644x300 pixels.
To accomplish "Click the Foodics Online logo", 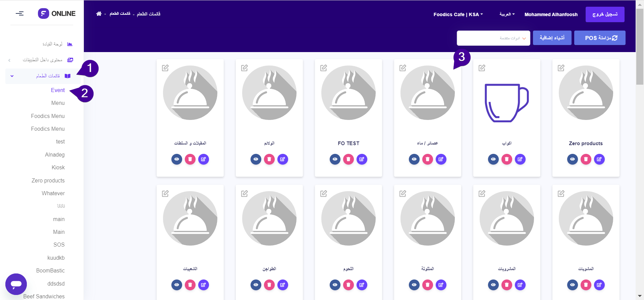I will coord(57,13).
